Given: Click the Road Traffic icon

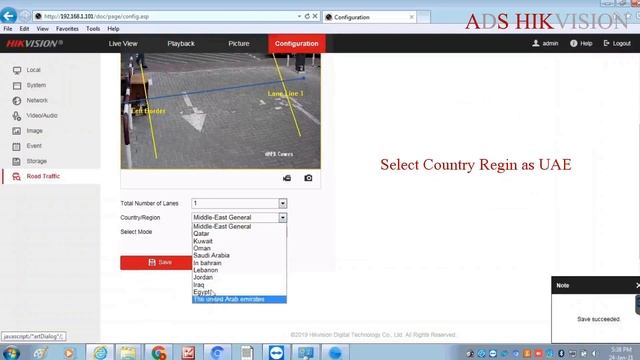Looking at the screenshot, I should [16, 176].
